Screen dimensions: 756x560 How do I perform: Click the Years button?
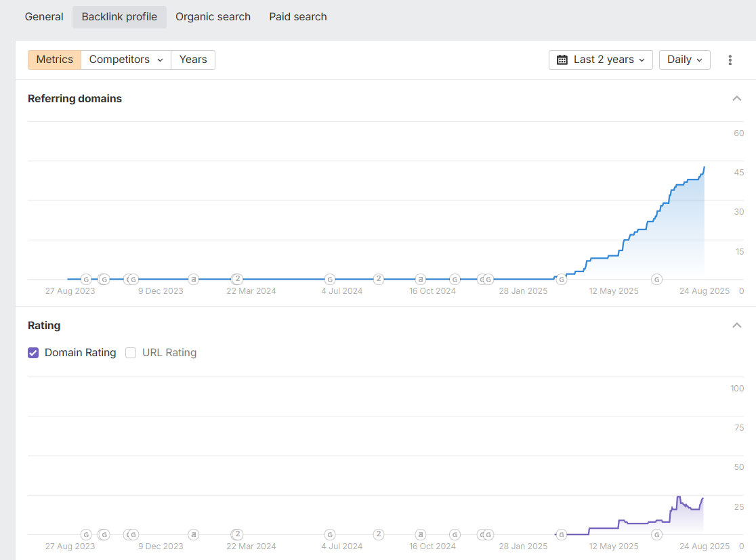tap(193, 60)
